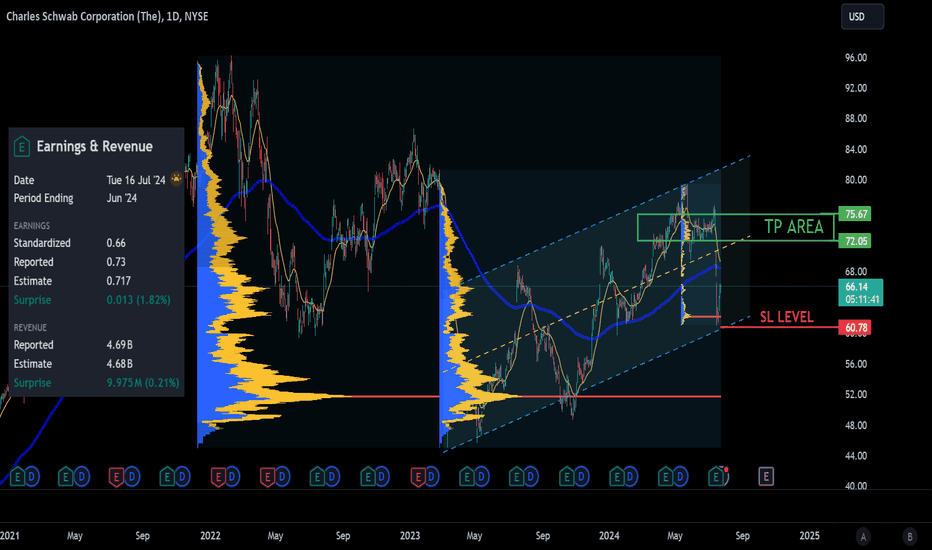The width and height of the screenshot is (932, 550).
Task: Select the red 60.78 stop price tag
Action: (x=855, y=328)
